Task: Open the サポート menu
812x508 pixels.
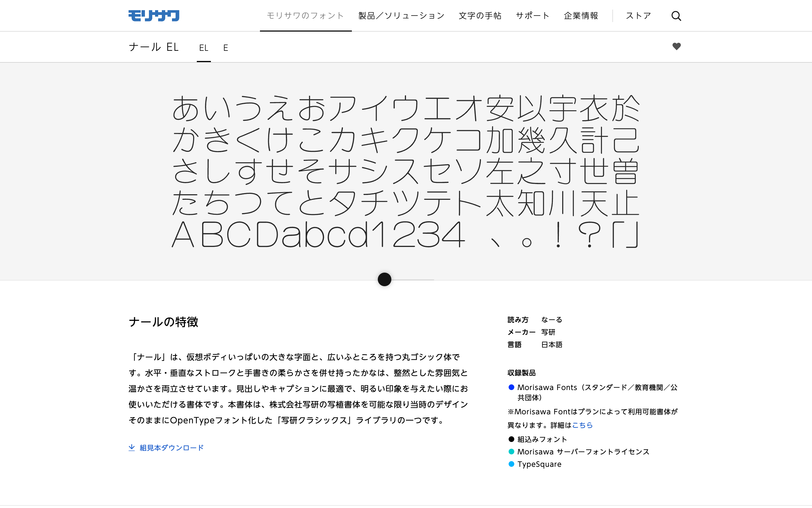Action: tap(533, 16)
